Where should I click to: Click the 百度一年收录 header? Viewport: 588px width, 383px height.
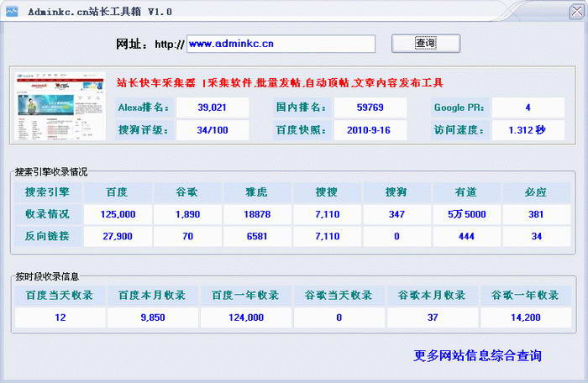pyautogui.click(x=246, y=296)
